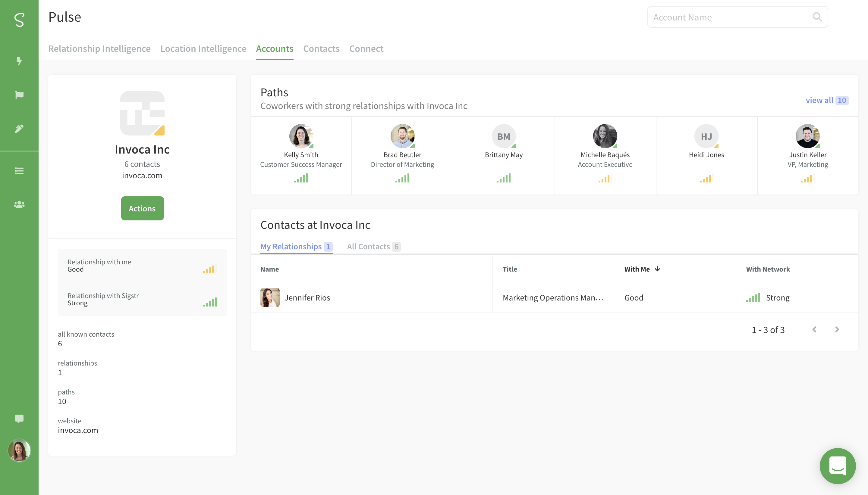Select the Accounts tab
The height and width of the screenshot is (495, 868).
tap(275, 48)
